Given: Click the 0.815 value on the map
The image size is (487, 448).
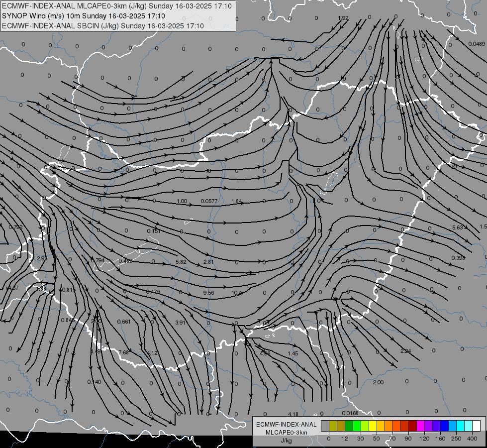Looking at the screenshot, I should (69, 290).
